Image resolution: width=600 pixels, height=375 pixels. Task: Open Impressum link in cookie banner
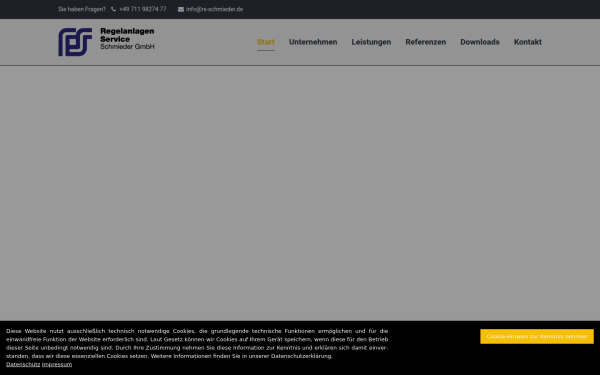click(x=57, y=364)
